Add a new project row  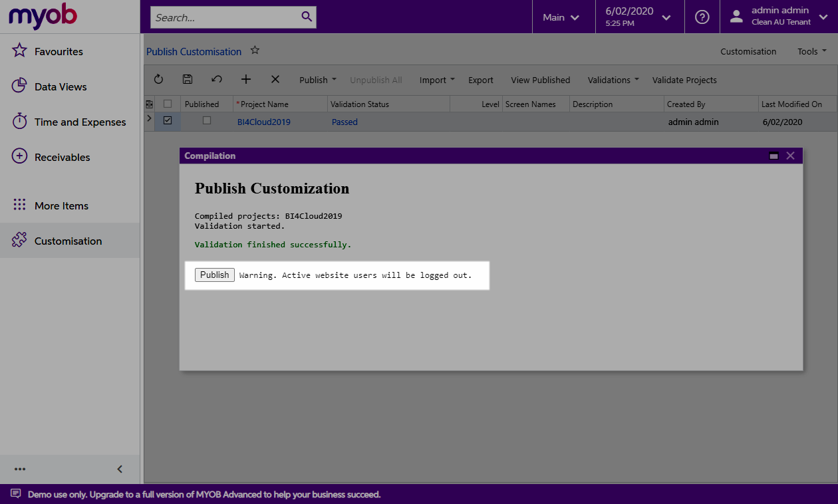point(246,79)
